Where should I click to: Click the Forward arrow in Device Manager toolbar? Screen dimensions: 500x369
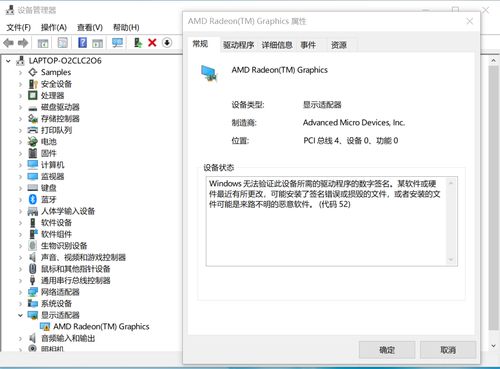coord(23,43)
